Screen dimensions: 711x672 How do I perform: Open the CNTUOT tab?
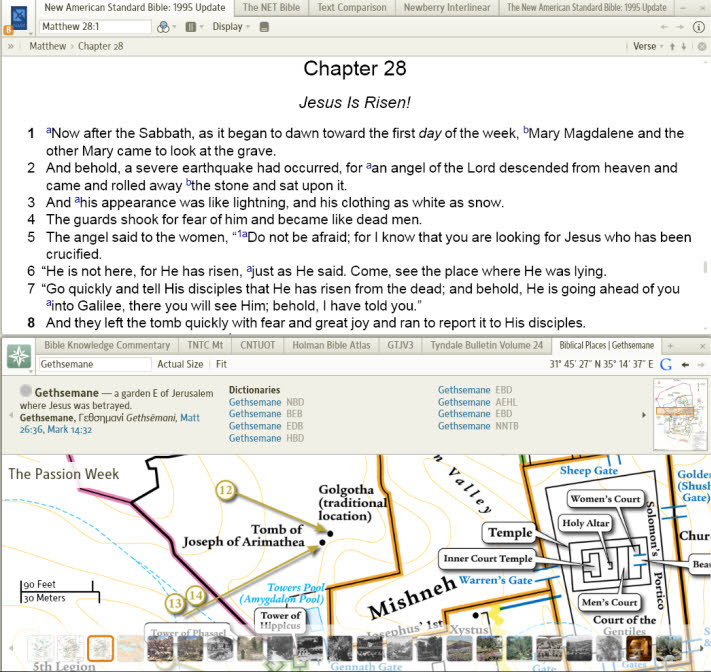258,346
